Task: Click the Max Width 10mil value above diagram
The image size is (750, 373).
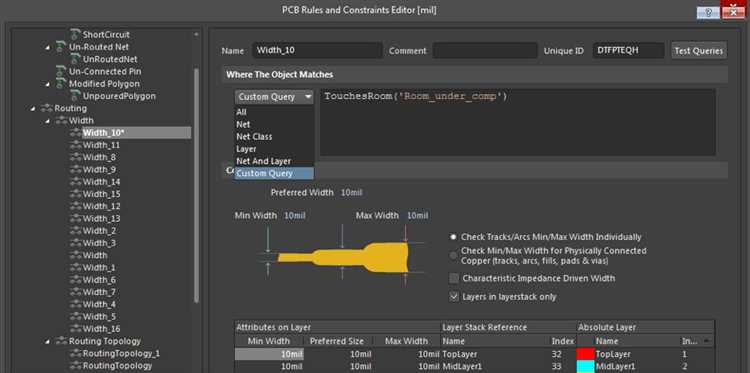Action: [x=418, y=216]
